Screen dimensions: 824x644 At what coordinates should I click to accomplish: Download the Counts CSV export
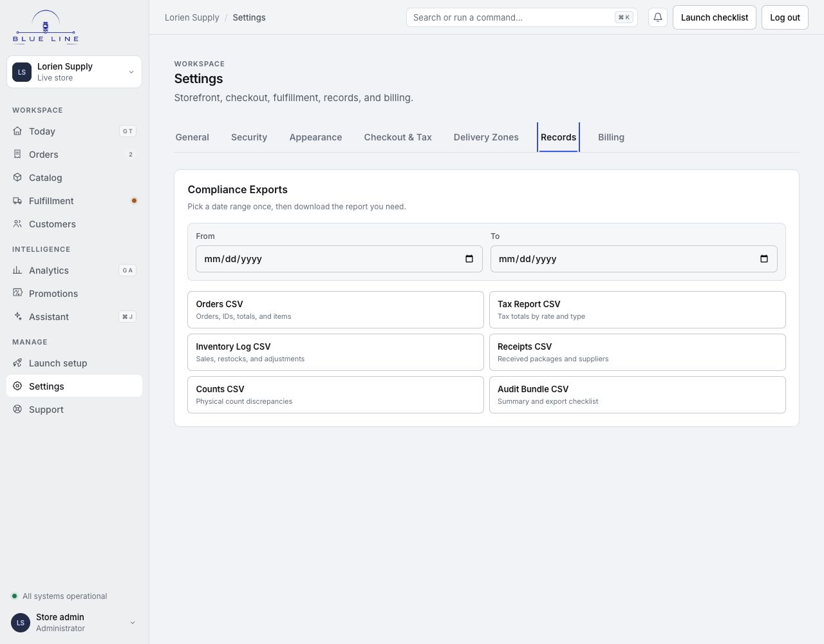335,395
